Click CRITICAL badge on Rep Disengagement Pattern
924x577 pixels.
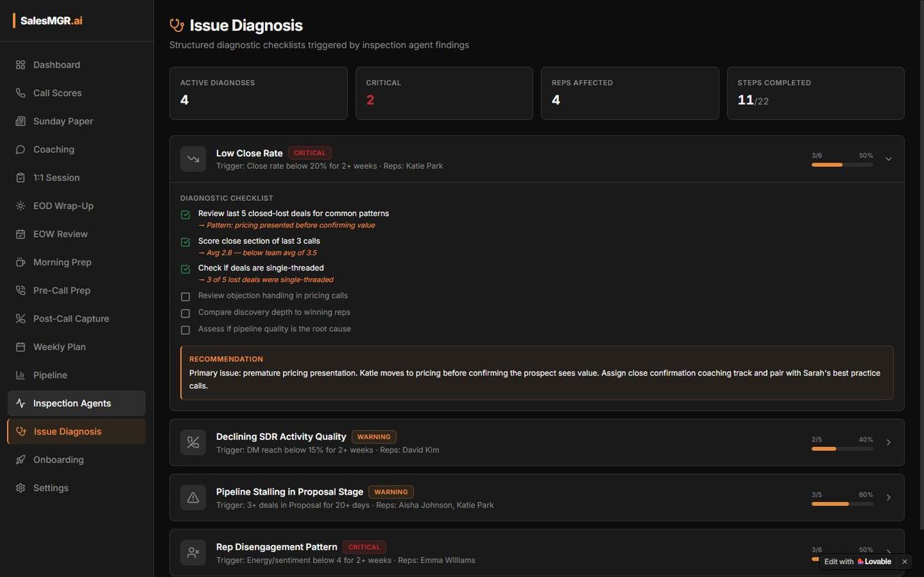pyautogui.click(x=365, y=547)
